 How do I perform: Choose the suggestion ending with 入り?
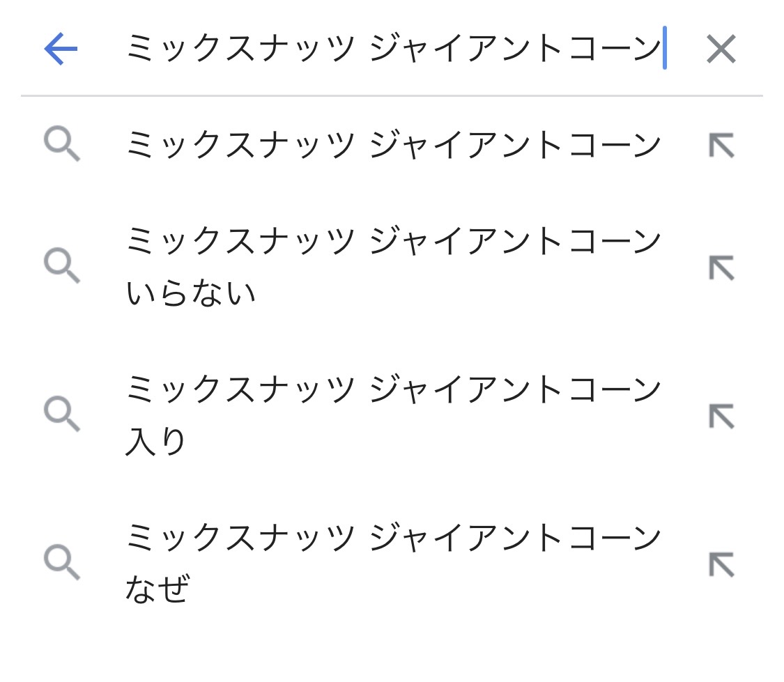point(392,415)
